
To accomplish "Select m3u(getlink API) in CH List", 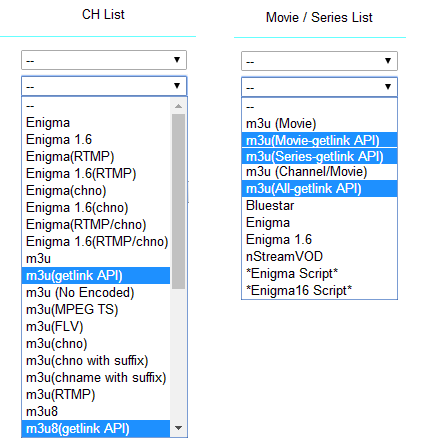I will pos(96,275).
